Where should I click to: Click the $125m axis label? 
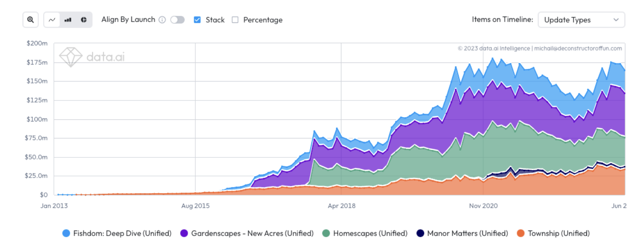tap(37, 100)
